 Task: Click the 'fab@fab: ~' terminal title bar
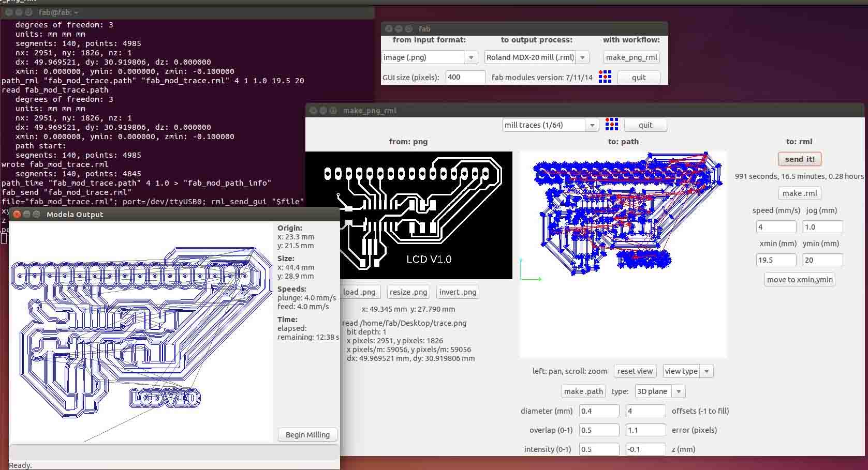click(187, 12)
